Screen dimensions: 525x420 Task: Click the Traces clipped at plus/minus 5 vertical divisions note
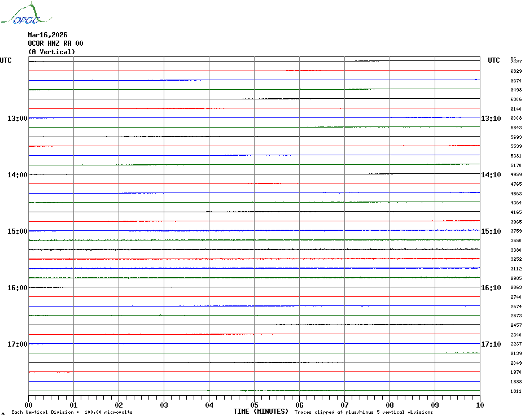[x=364, y=412]
